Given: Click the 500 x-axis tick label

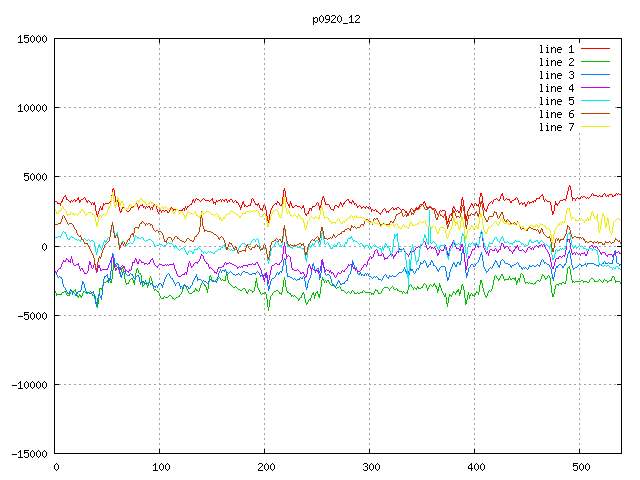Looking at the screenshot, I should 580,467.
